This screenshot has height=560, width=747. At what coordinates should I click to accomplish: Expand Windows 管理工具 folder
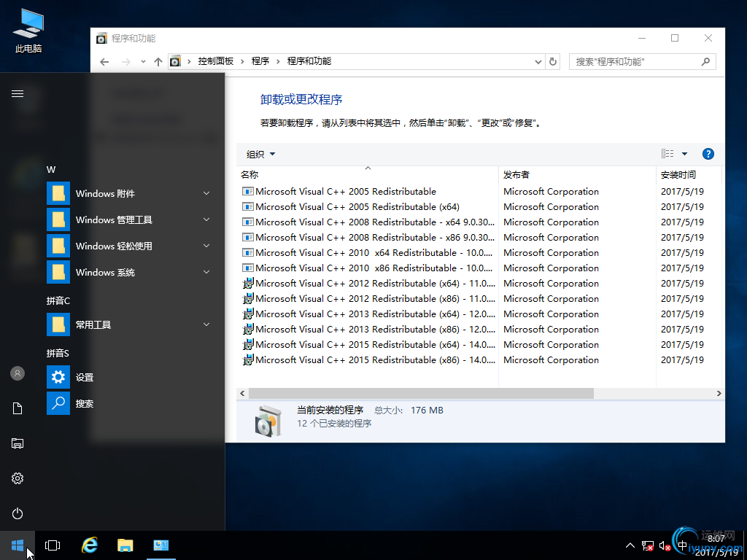click(130, 219)
